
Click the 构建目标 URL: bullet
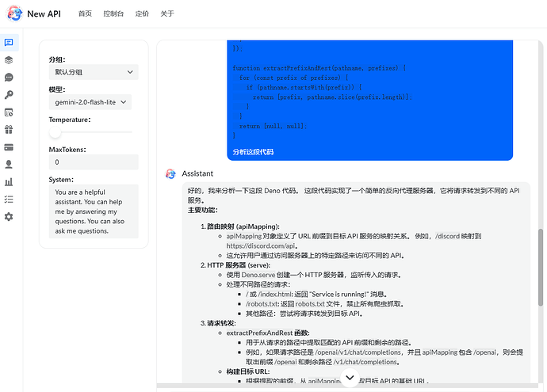click(x=248, y=371)
